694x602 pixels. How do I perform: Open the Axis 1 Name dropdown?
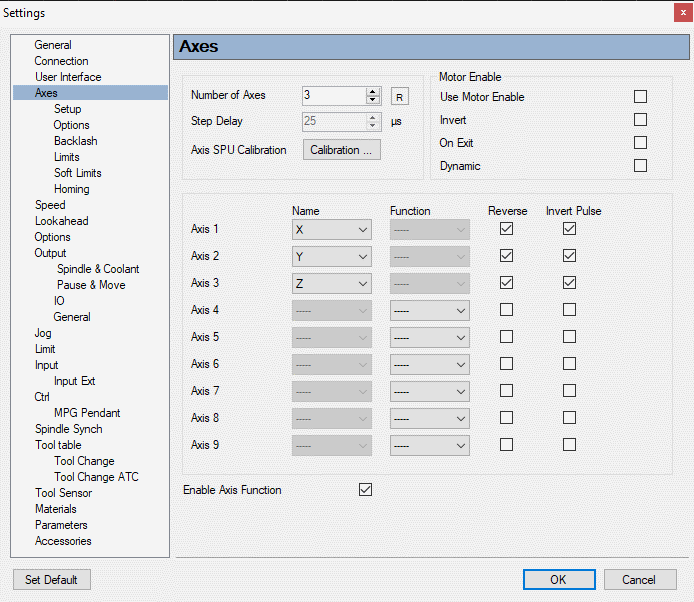tap(332, 229)
